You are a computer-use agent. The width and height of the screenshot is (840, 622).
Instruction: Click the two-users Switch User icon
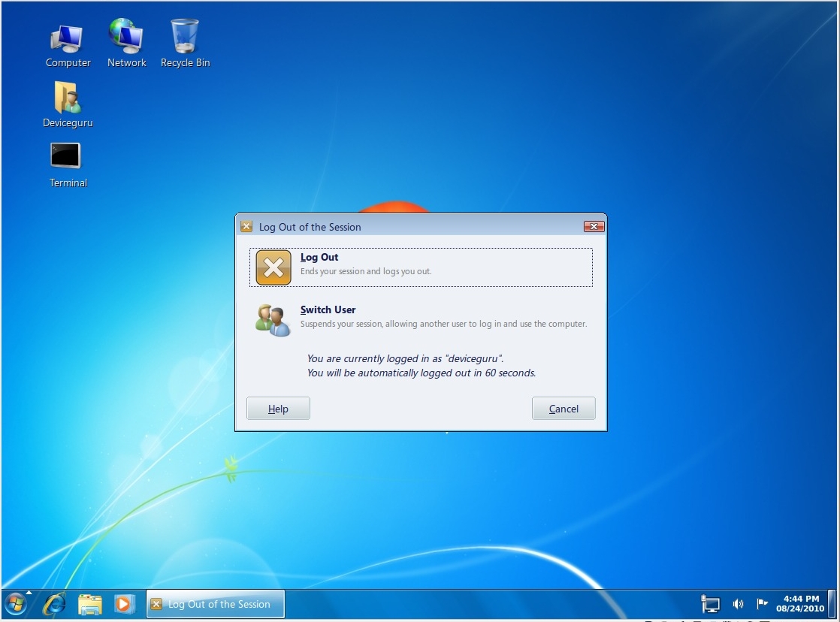coord(273,320)
